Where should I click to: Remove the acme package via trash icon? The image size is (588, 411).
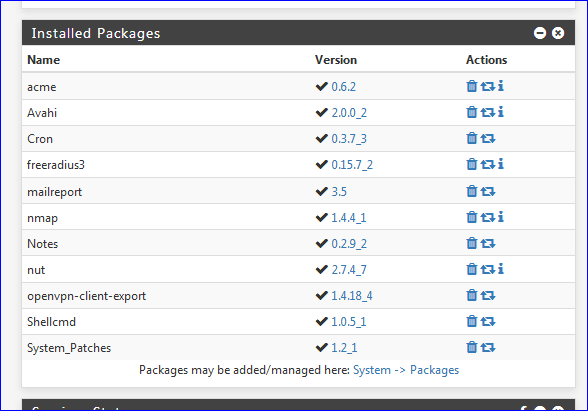click(x=471, y=86)
